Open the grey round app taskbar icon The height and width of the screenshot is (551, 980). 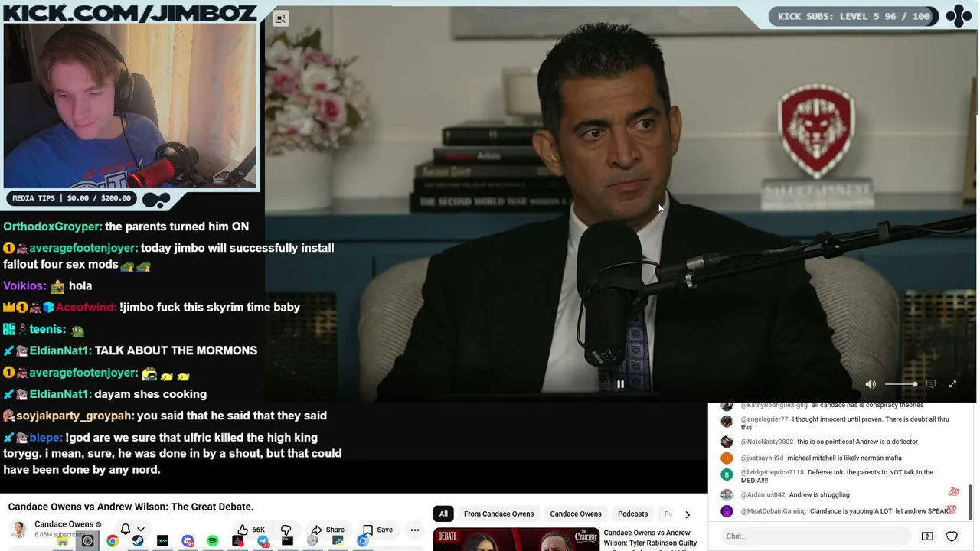[x=312, y=541]
